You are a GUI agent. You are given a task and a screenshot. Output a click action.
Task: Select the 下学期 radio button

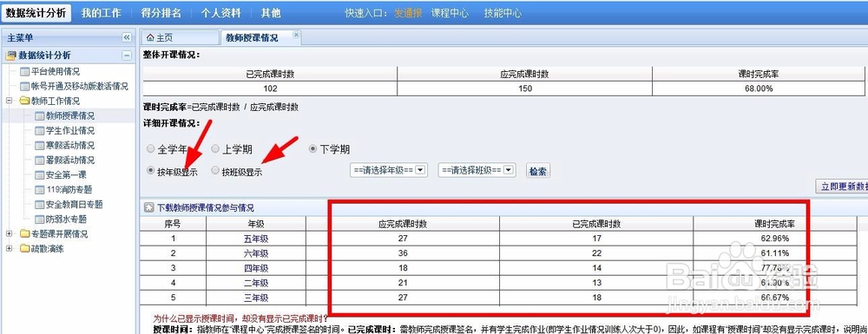312,148
